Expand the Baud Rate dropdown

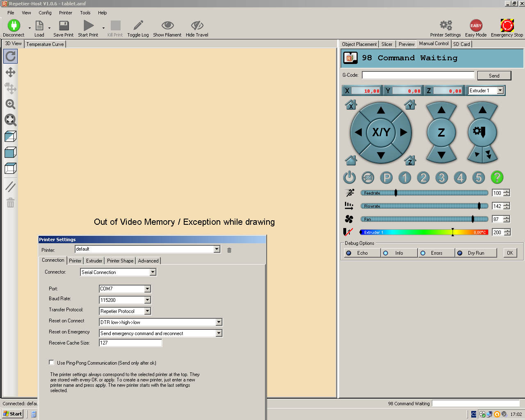[147, 300]
